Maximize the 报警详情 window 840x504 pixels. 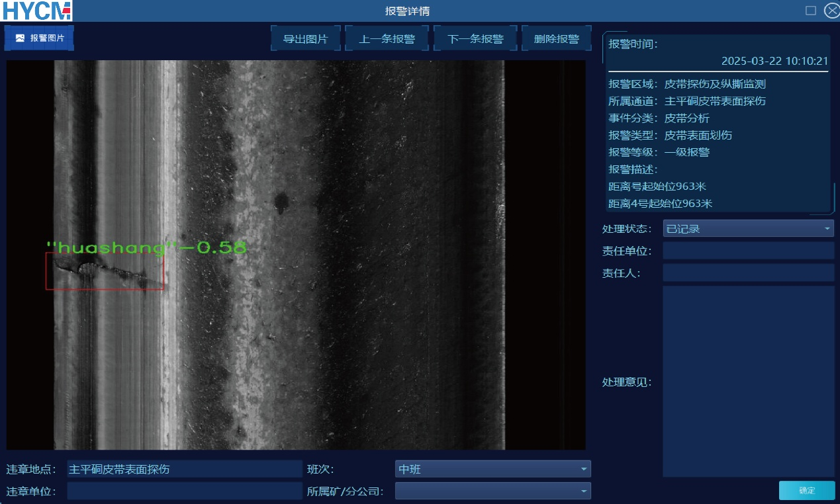[x=810, y=11]
